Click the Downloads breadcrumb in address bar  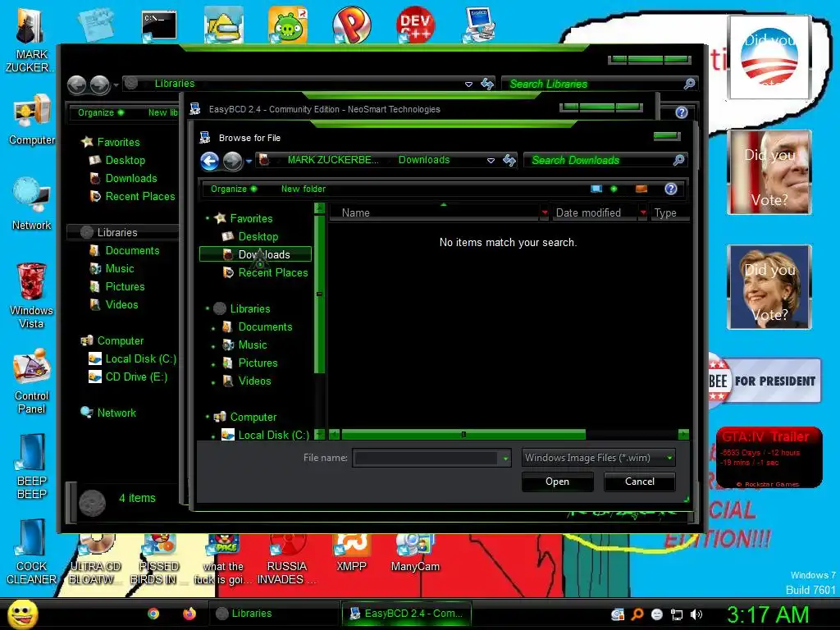click(424, 160)
